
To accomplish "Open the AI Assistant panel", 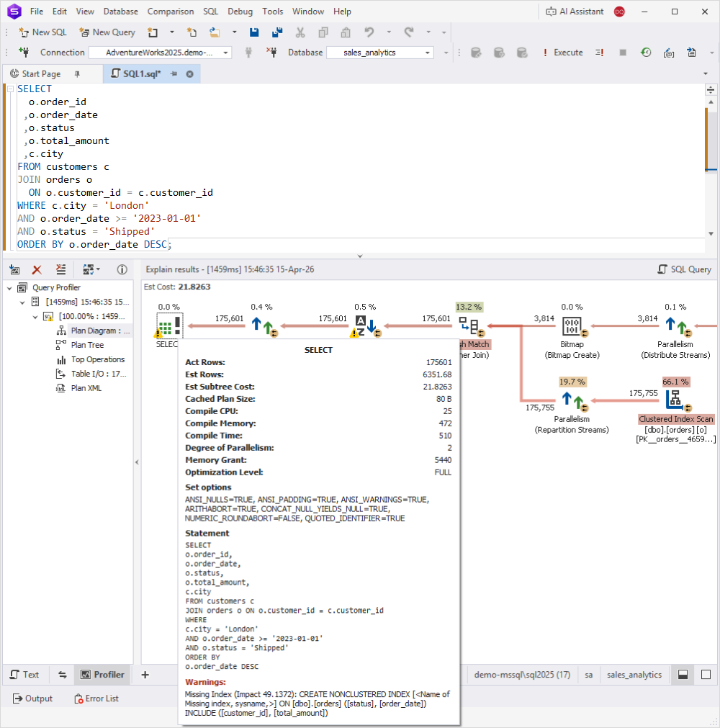I will [575, 11].
